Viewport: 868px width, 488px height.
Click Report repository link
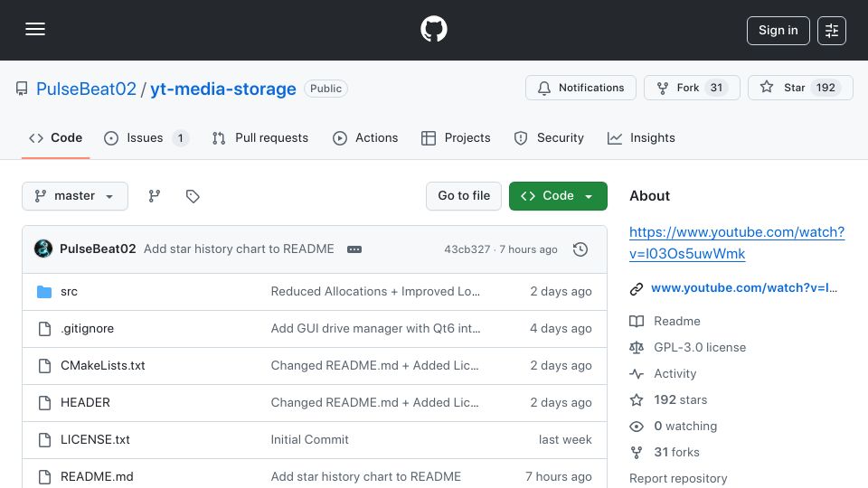(678, 479)
